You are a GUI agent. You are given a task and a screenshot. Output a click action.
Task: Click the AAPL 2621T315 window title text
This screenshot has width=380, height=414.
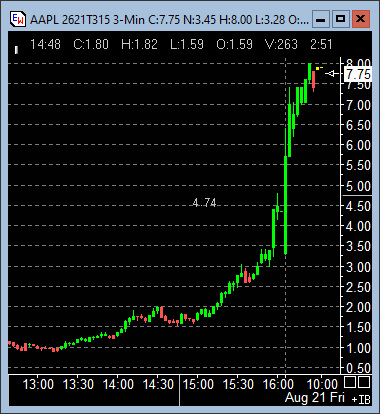point(70,20)
